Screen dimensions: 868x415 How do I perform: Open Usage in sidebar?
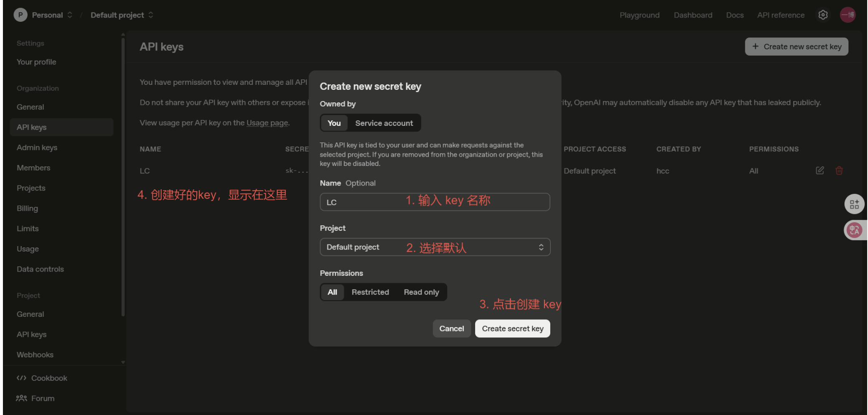click(x=62, y=249)
